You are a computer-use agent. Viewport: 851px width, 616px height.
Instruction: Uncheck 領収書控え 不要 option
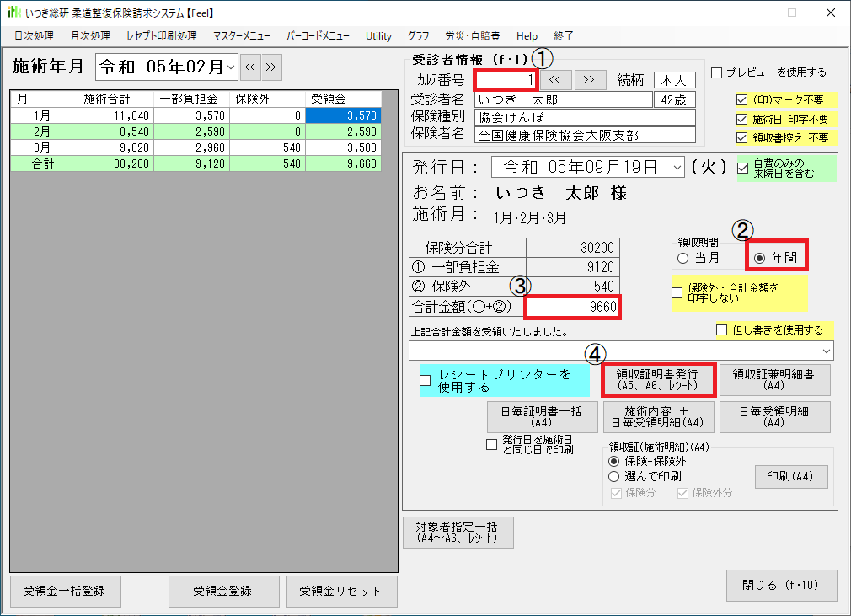click(x=741, y=137)
